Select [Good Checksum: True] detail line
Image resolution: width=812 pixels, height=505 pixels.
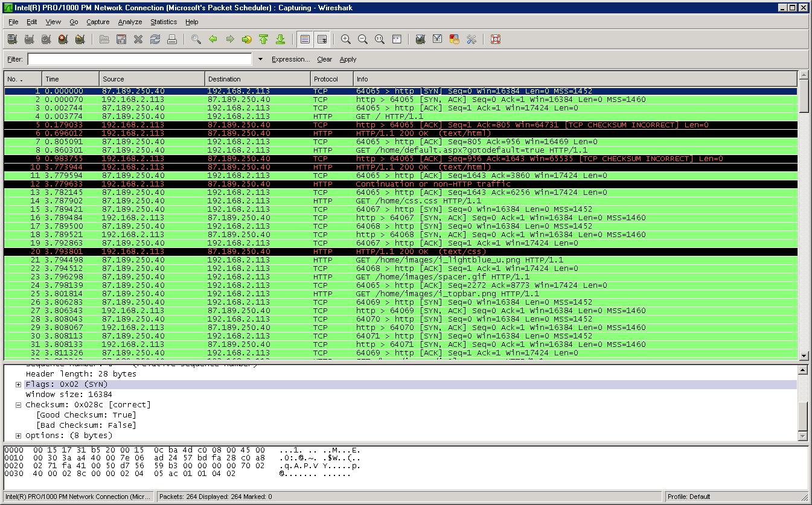pyautogui.click(x=86, y=415)
